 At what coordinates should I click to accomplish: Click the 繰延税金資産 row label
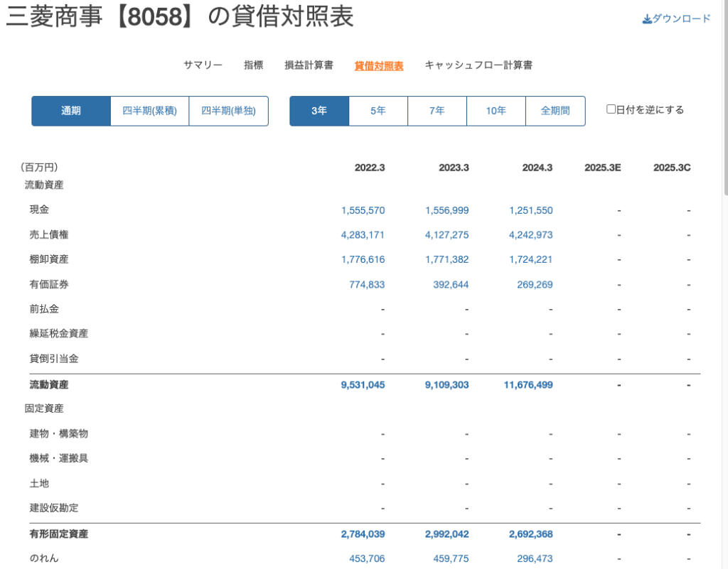59,333
